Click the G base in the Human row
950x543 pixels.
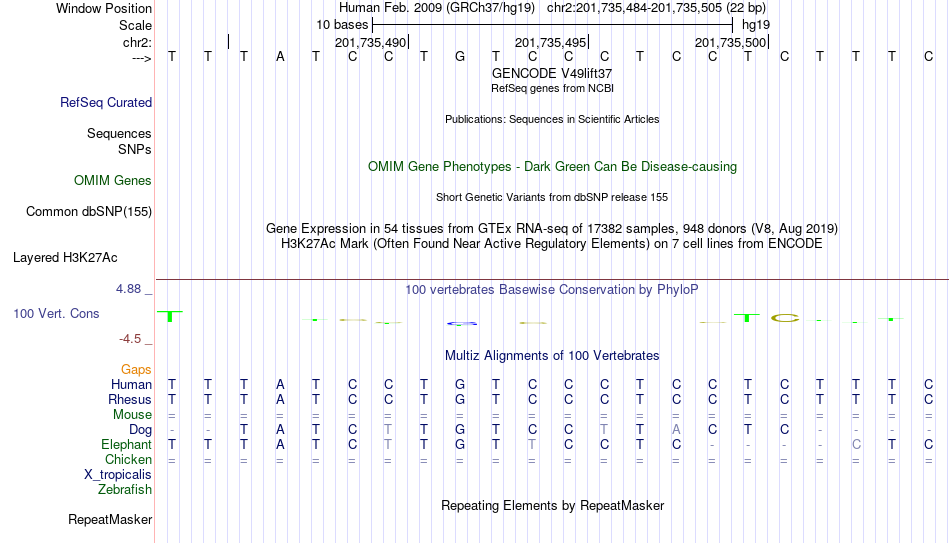click(x=460, y=384)
